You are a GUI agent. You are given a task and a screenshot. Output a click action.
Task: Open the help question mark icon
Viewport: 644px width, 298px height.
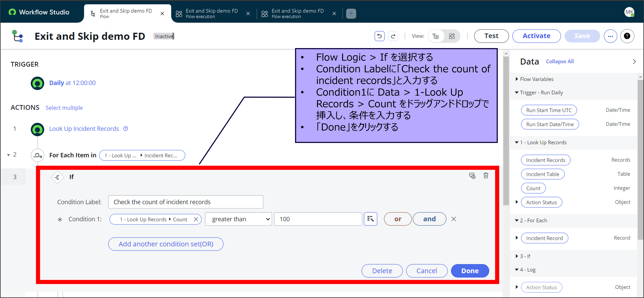point(627,36)
